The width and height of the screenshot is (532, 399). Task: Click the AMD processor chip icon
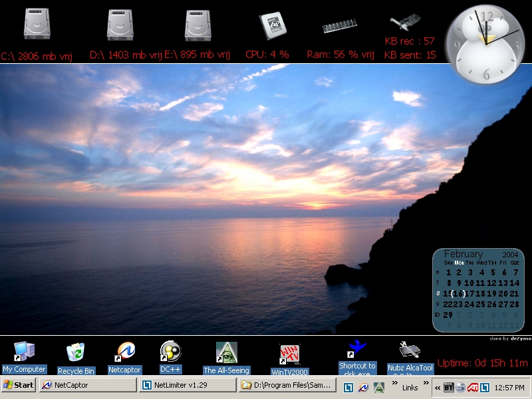pos(273,25)
